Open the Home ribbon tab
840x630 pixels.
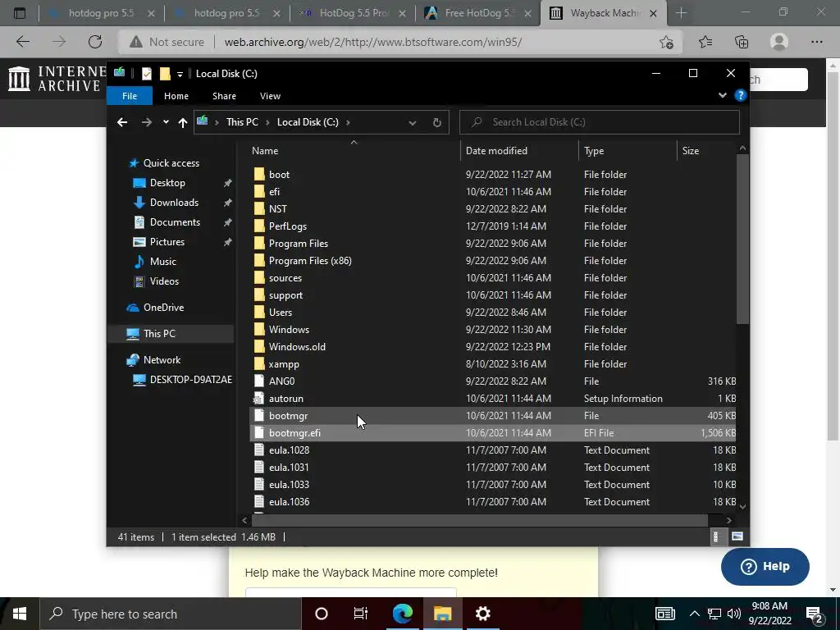tap(176, 96)
